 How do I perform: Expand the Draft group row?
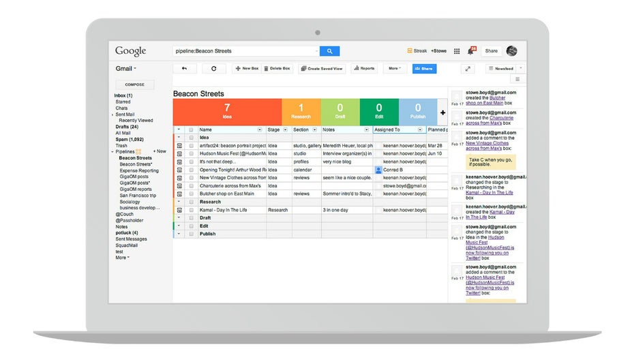click(179, 218)
